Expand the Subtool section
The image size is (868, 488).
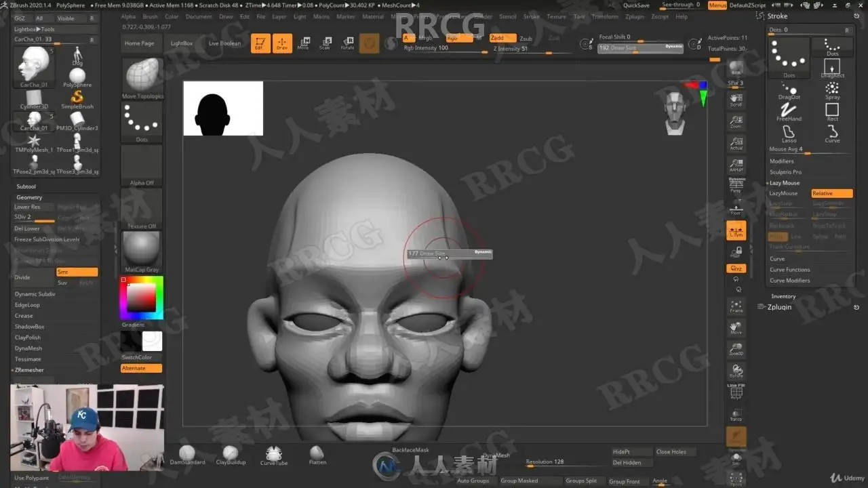(26, 186)
